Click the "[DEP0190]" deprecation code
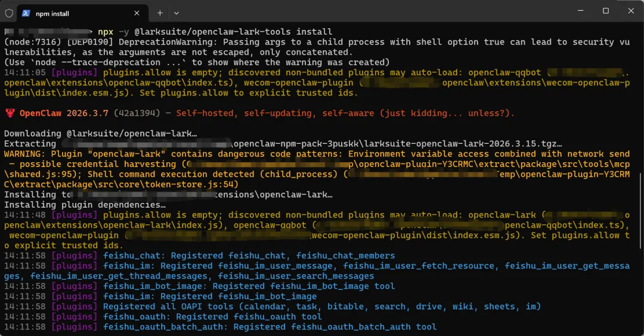Screen dimensions: 644x336 pos(89,42)
